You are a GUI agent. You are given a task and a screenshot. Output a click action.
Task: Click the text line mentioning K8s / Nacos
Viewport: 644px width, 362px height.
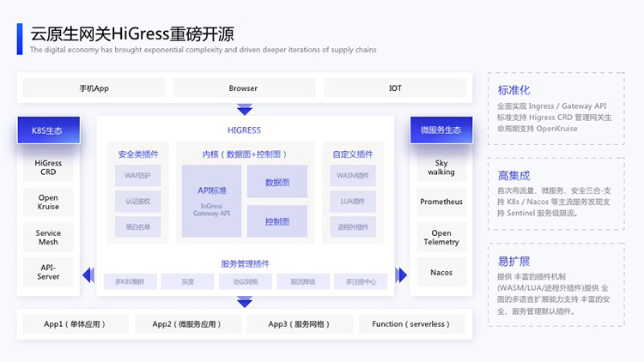[x=553, y=202]
